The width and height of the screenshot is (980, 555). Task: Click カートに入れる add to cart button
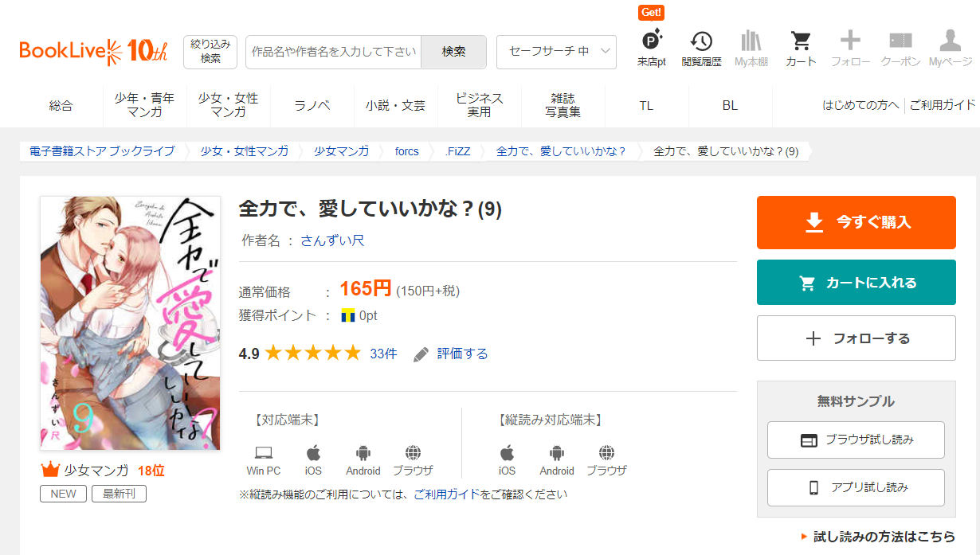point(856,282)
